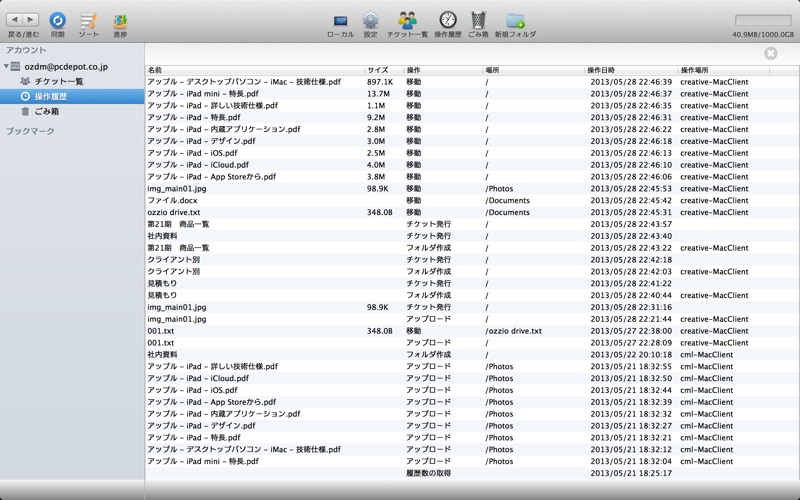Close panel with gray X button
This screenshot has height=500, width=800.
click(x=770, y=53)
